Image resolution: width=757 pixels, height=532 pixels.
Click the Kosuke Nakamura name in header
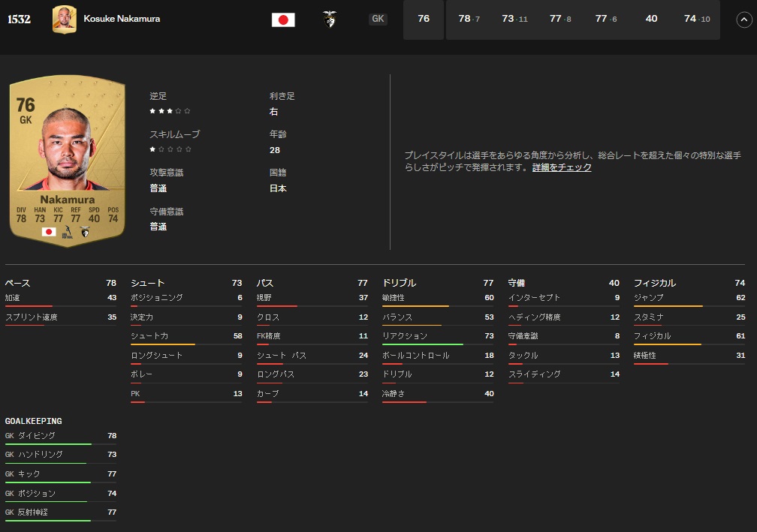click(x=122, y=19)
